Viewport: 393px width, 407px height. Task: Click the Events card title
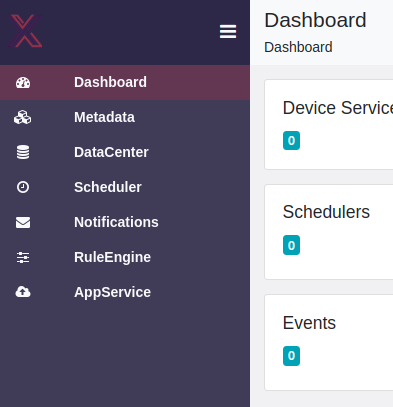[x=309, y=323]
